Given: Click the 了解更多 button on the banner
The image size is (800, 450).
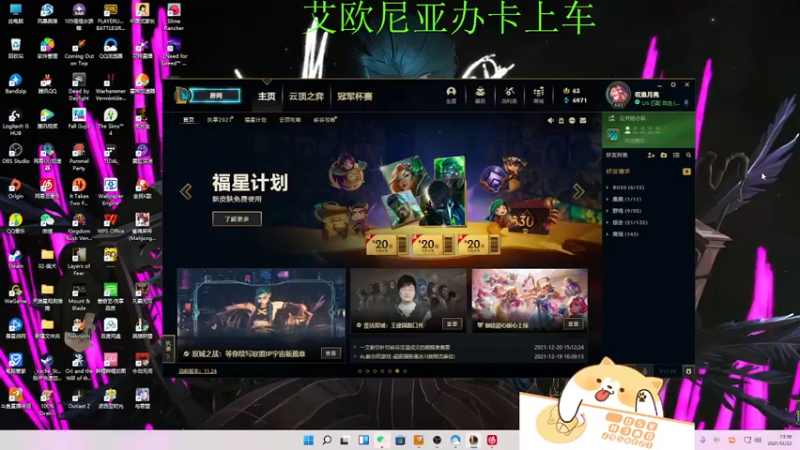Looking at the screenshot, I should click(237, 219).
